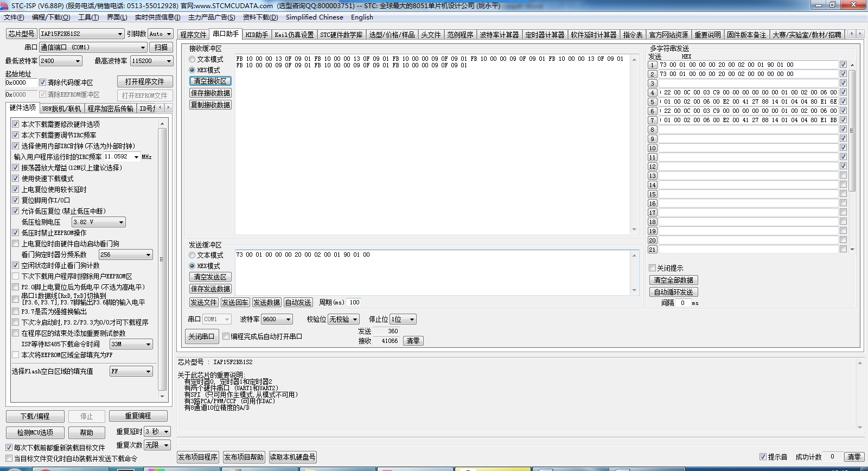Open IRC frequency 11.0592 dropdown
This screenshot has height=471, width=868.
[x=136, y=157]
